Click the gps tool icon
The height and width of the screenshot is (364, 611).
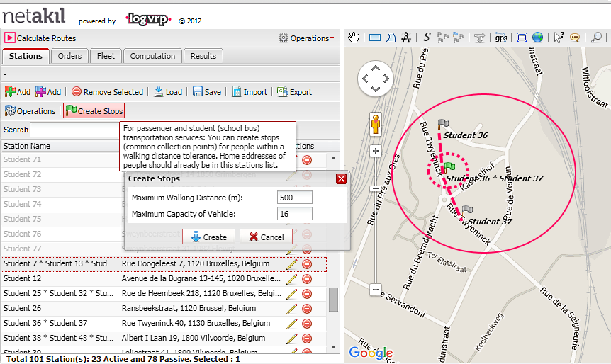[x=501, y=38]
